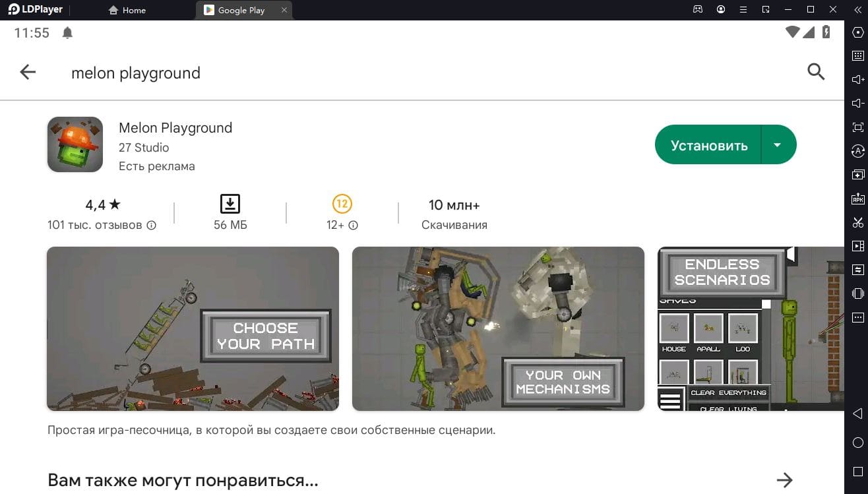Open the Вам также могут понравиться heading
Screen dimensions: 868x494
coord(183,479)
